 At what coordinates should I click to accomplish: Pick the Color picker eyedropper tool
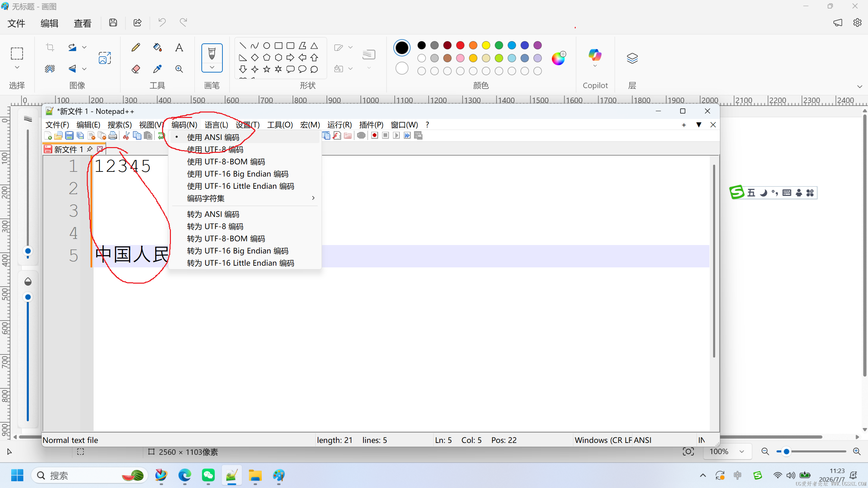click(x=157, y=69)
